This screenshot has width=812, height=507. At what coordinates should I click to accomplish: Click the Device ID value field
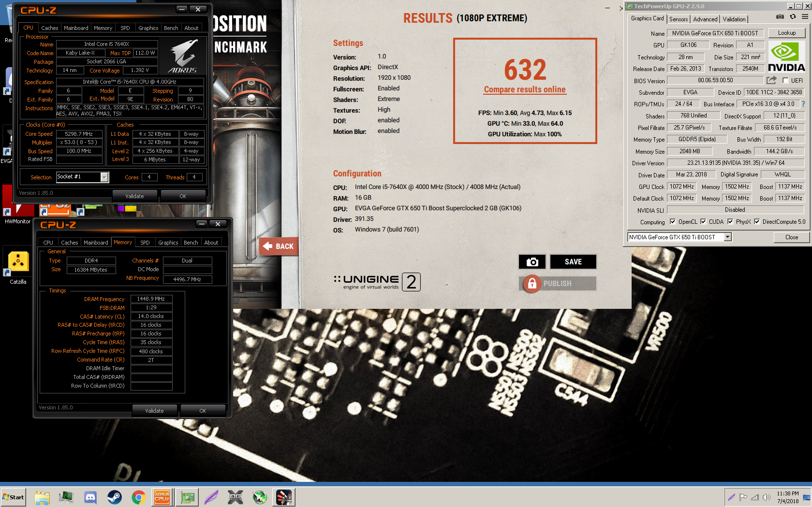774,92
